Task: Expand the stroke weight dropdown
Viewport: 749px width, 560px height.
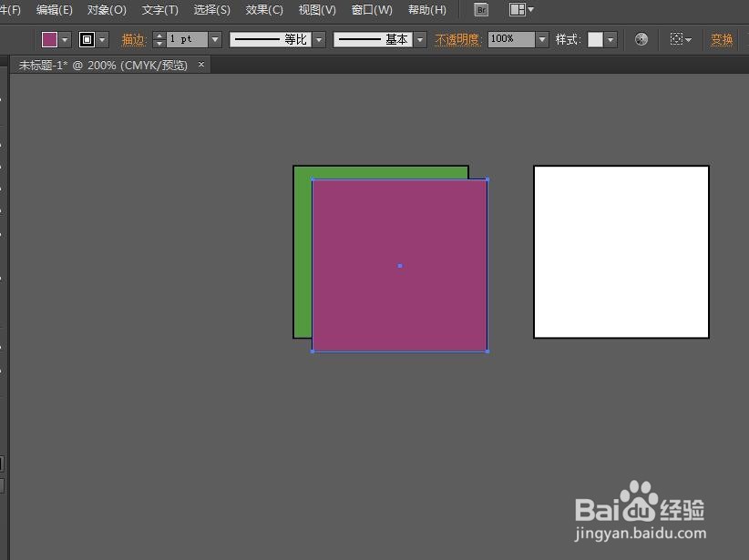Action: (215, 40)
